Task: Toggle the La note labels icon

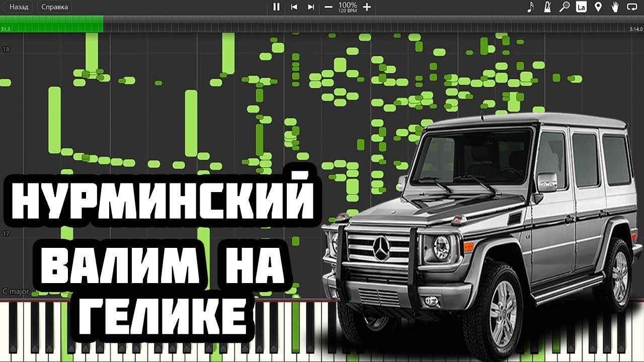Action: click(x=581, y=7)
